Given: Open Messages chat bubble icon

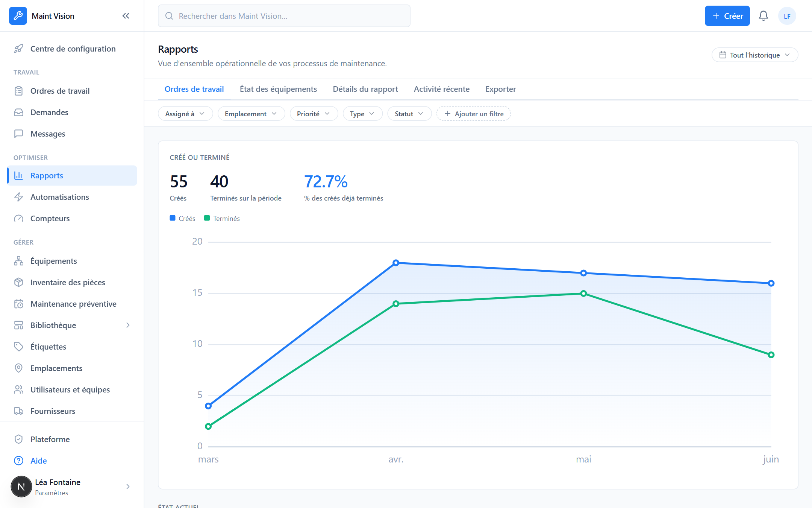Looking at the screenshot, I should 18,134.
